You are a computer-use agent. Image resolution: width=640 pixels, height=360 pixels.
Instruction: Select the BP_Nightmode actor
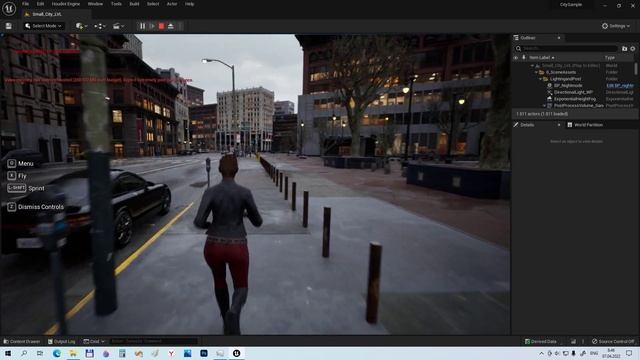tap(568, 86)
